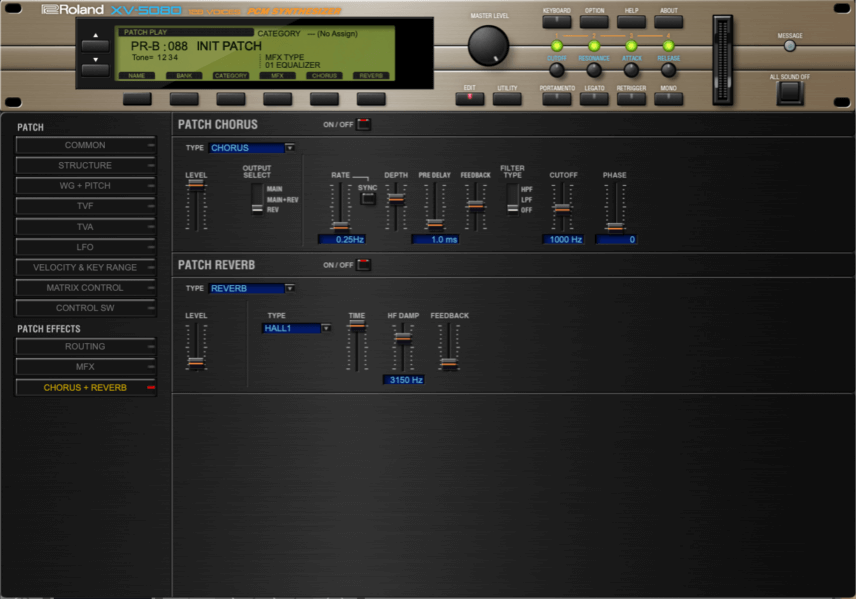Screen dimensions: 856x599
Task: Enable the Portamento switch
Action: coord(557,98)
